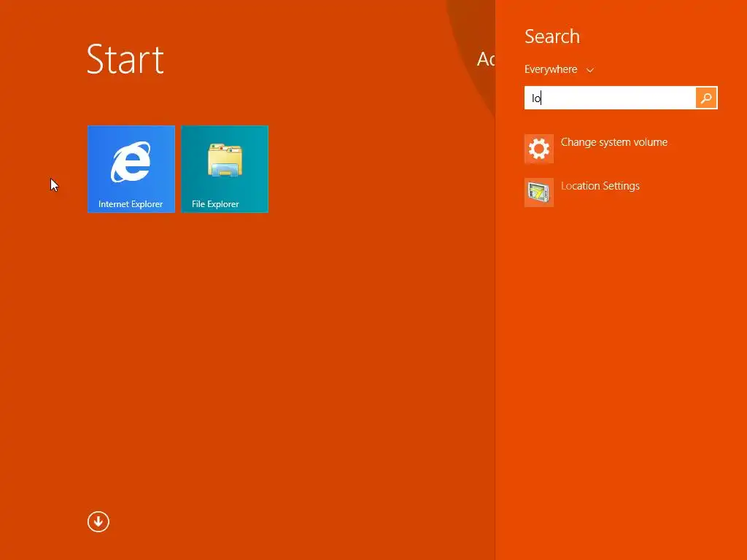Image resolution: width=747 pixels, height=560 pixels.
Task: Click the down arrow for all apps
Action: coord(98,521)
